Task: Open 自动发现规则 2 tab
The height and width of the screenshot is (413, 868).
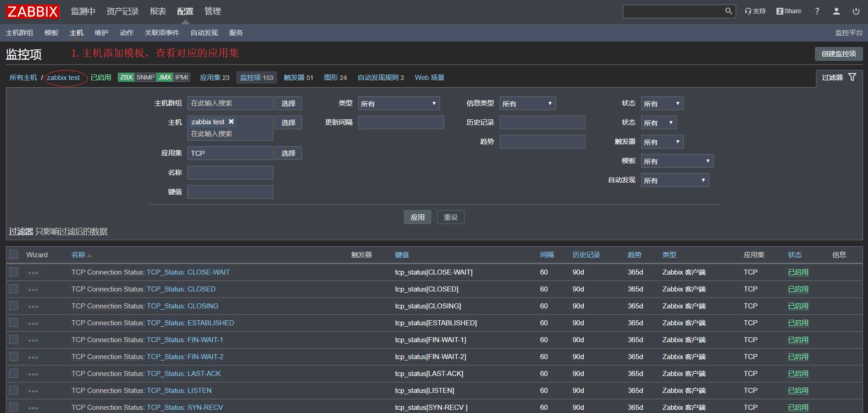Action: click(381, 77)
